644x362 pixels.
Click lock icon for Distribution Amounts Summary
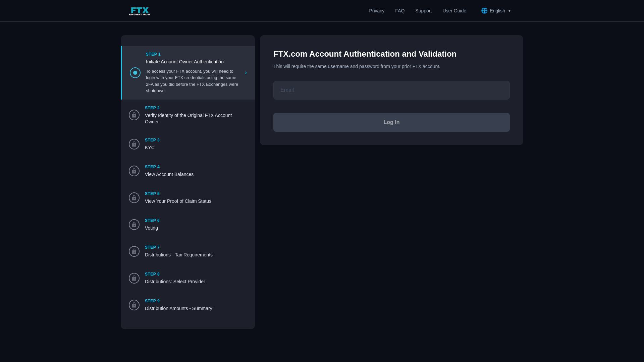134,305
